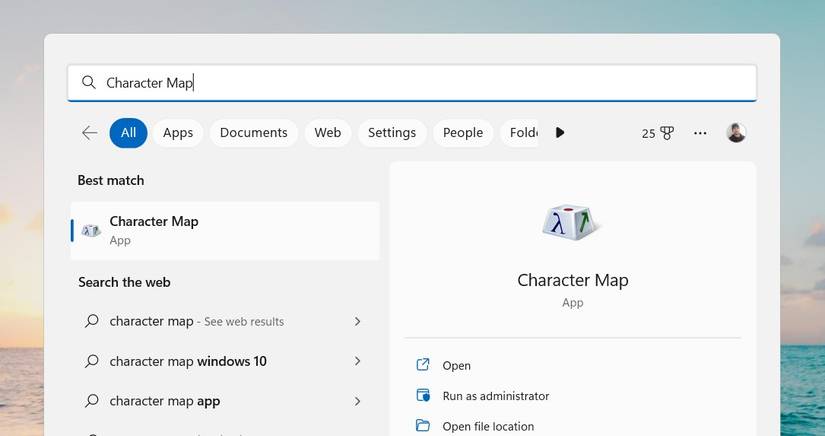Image resolution: width=825 pixels, height=436 pixels.
Task: Click the large Character Map icon in preview pane
Action: [572, 222]
